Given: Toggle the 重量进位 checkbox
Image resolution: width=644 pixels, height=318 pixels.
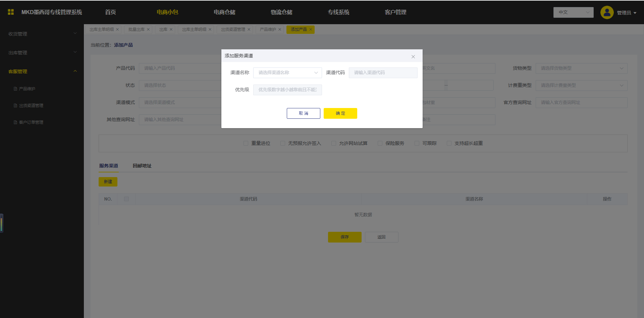Looking at the screenshot, I should (x=246, y=143).
